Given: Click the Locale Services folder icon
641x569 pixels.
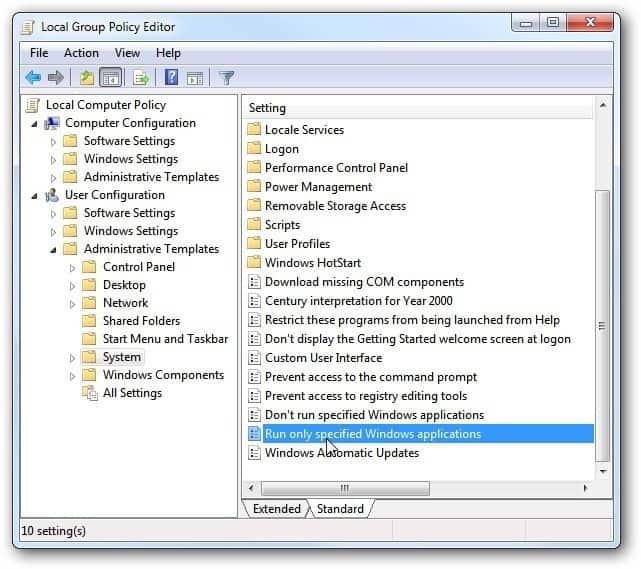Looking at the screenshot, I should (x=254, y=129).
